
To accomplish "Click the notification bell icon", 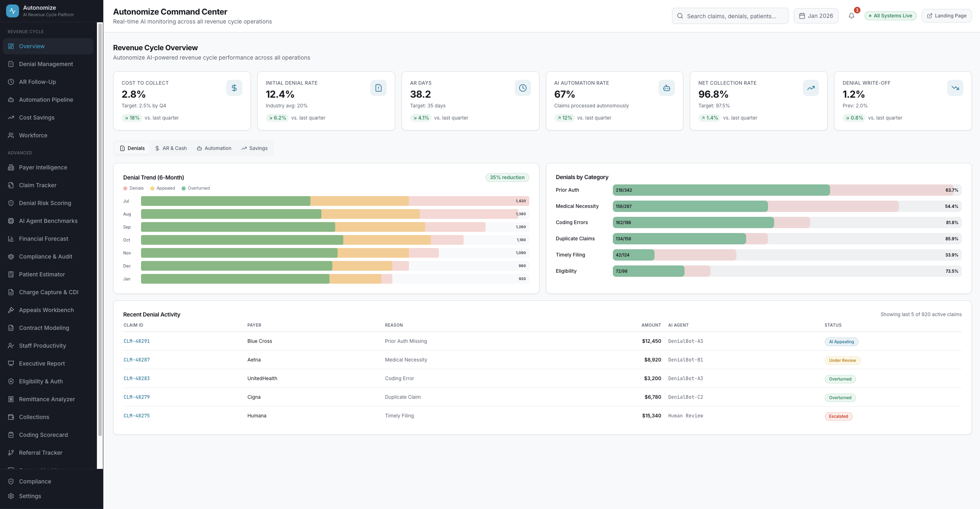I will 852,16.
